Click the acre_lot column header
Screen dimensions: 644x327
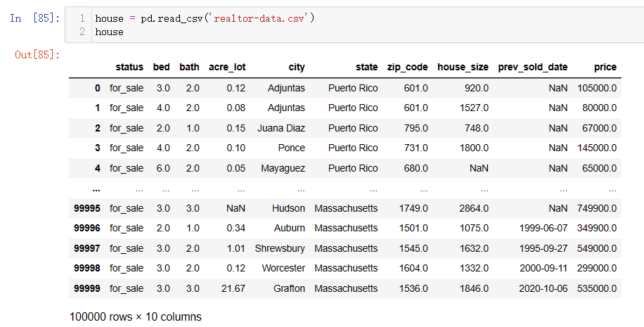pos(227,67)
